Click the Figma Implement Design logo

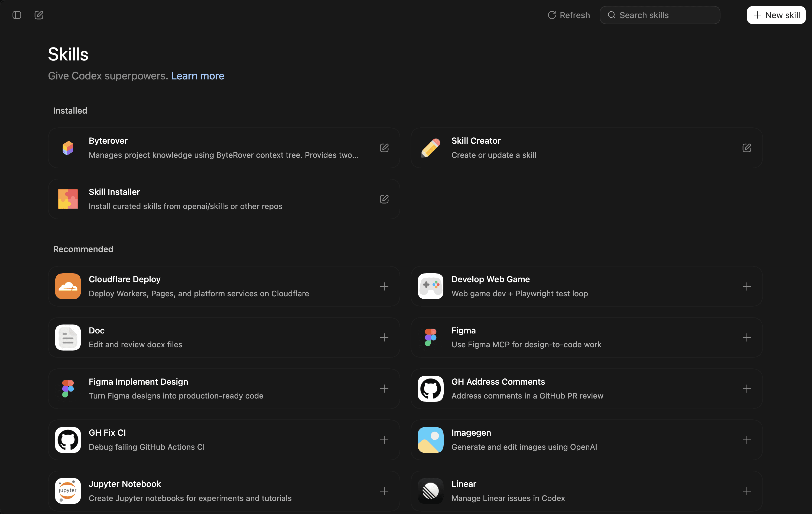pos(68,388)
